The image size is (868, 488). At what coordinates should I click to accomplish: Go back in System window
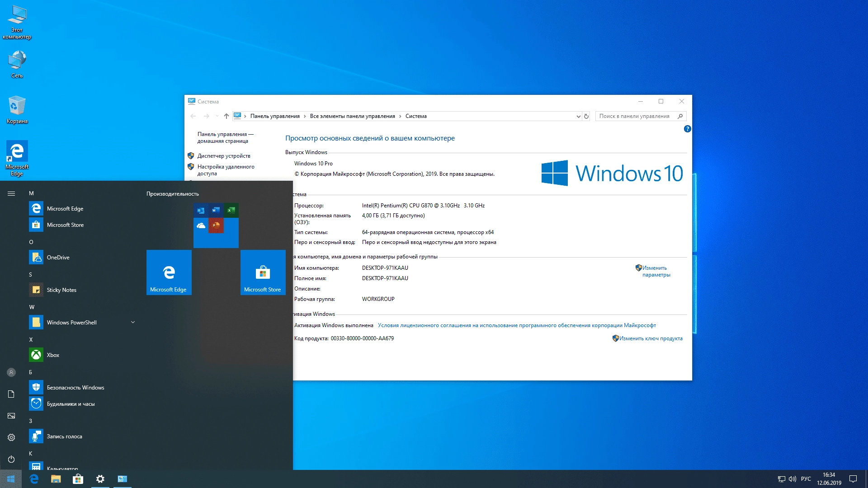click(193, 116)
